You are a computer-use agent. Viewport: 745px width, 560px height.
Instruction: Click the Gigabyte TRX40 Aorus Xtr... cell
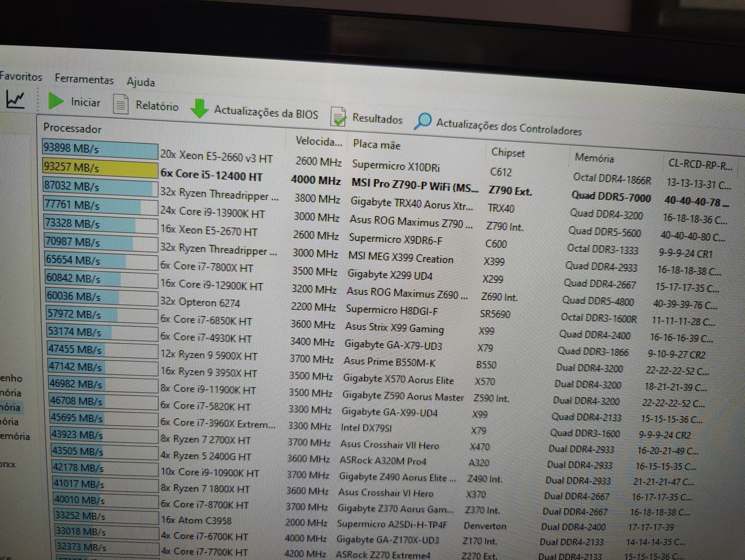(412, 204)
